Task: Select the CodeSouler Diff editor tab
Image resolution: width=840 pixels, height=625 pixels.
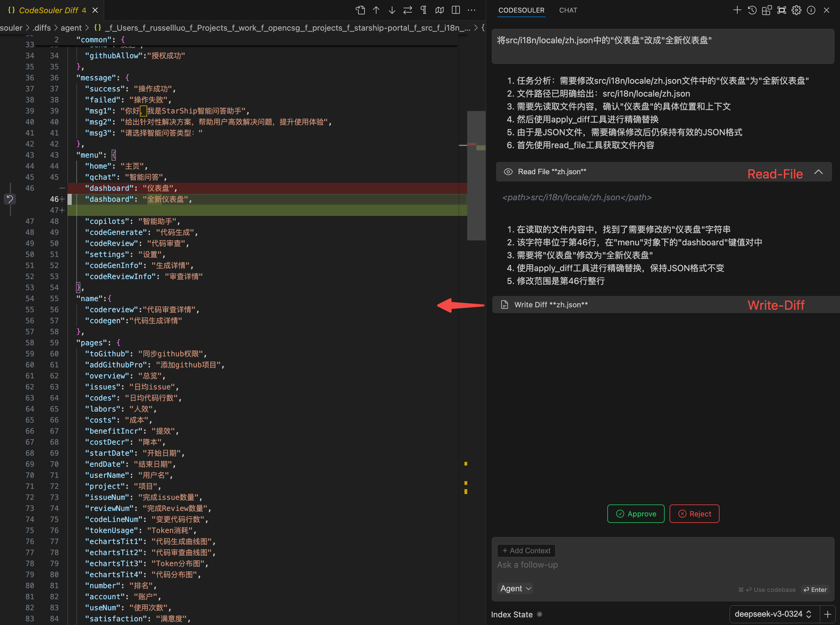Action: (x=52, y=10)
